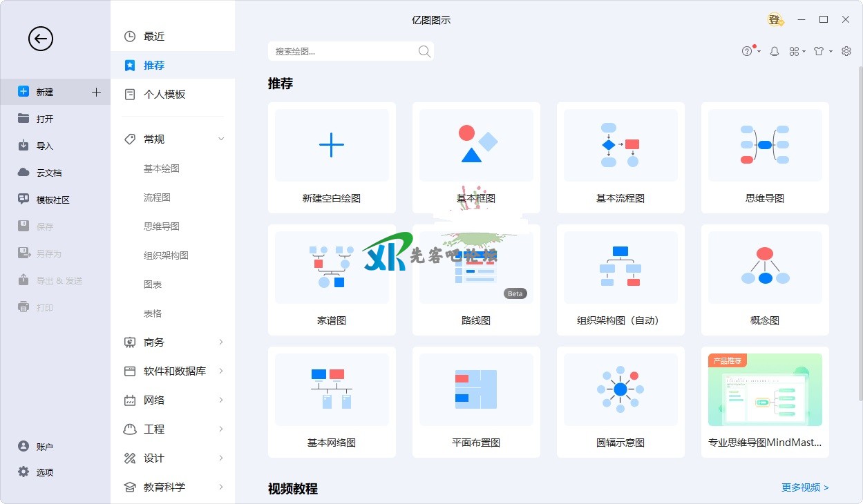Open the settings gear icon at top right
Viewport: 863px width, 504px height.
846,51
